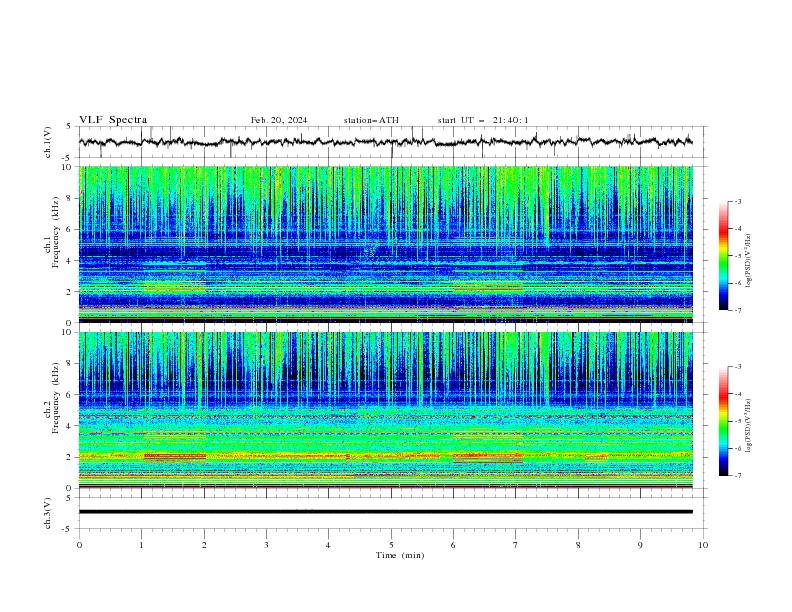Click the red 2 kHz band in ch.2 near minute 1.5

[x=175, y=456]
